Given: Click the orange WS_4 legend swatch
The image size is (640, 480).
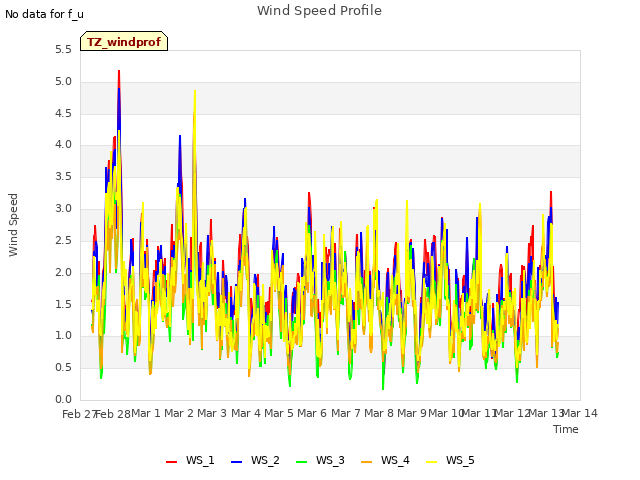Looking at the screenshot, I should point(367,462).
